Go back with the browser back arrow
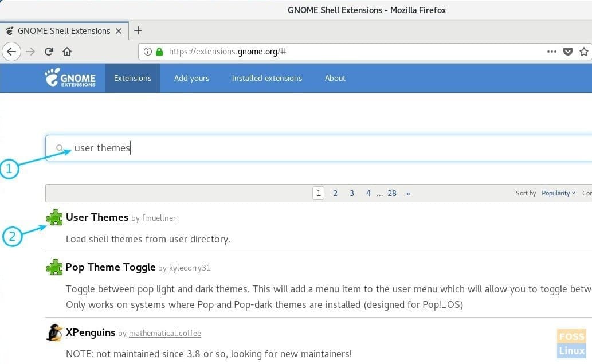The height and width of the screenshot is (364, 592). tap(11, 52)
